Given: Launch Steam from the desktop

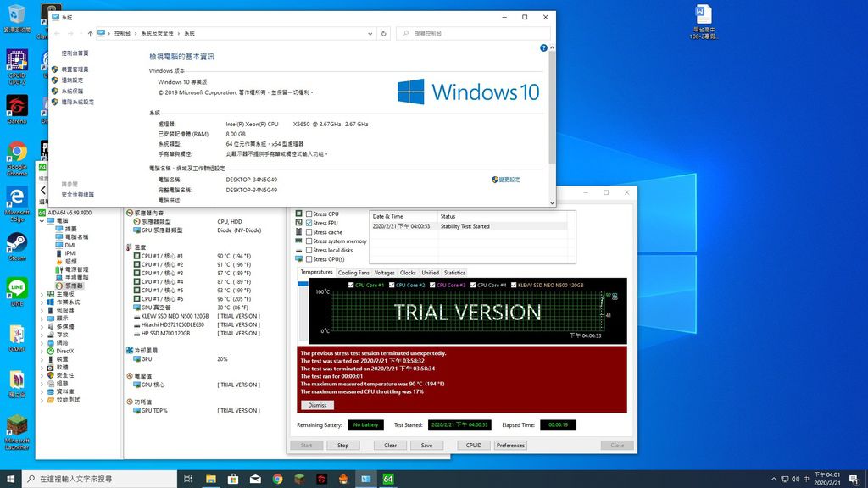Looking at the screenshot, I should 17,247.
